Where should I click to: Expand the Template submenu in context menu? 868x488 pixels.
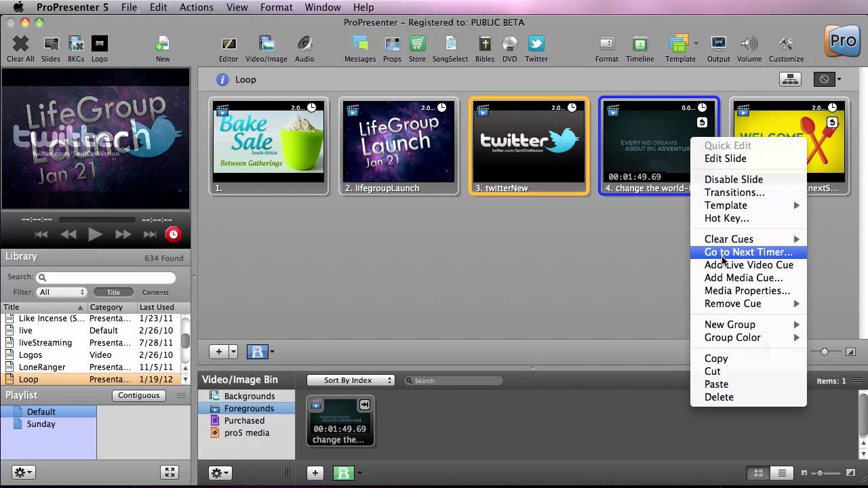pyautogui.click(x=749, y=205)
